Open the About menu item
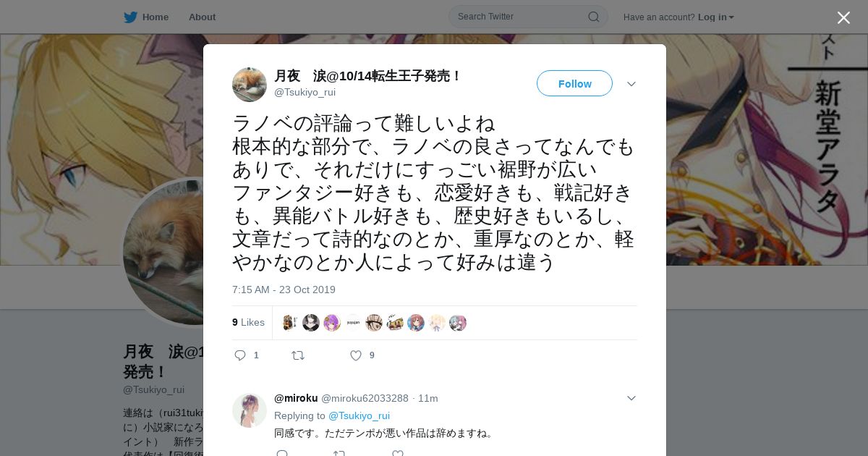The image size is (868, 456). pyautogui.click(x=202, y=17)
